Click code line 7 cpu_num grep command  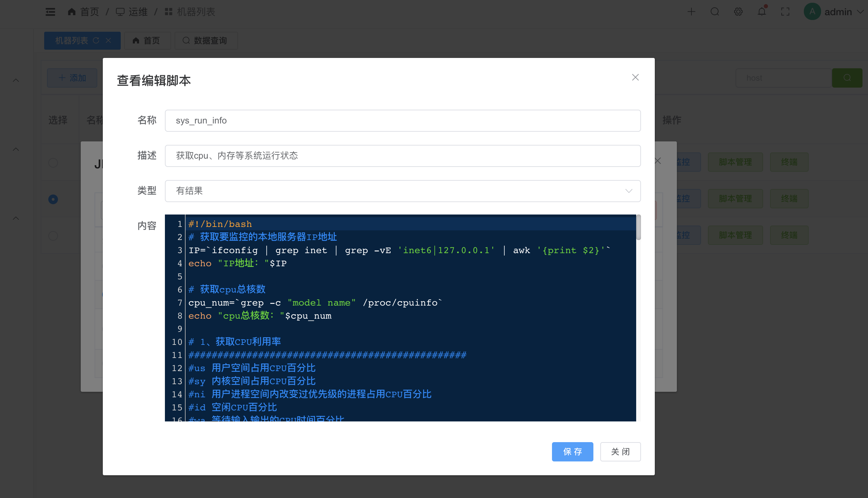[x=315, y=303]
